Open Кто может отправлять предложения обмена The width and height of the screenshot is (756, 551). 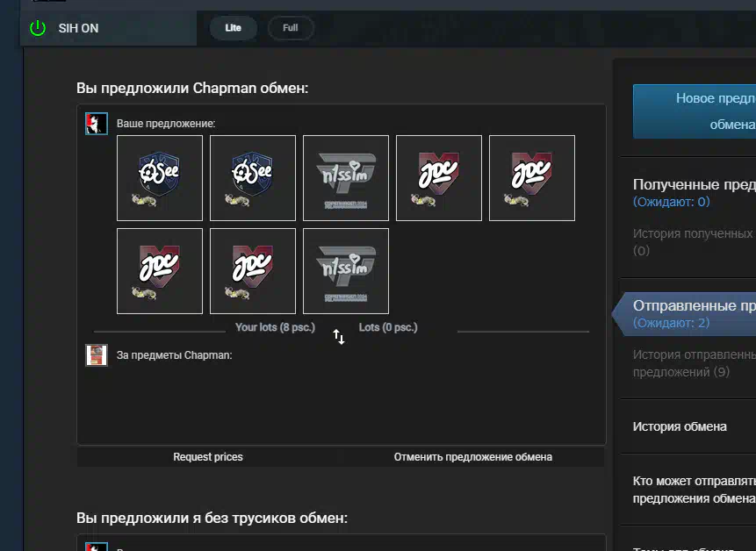[x=695, y=490]
